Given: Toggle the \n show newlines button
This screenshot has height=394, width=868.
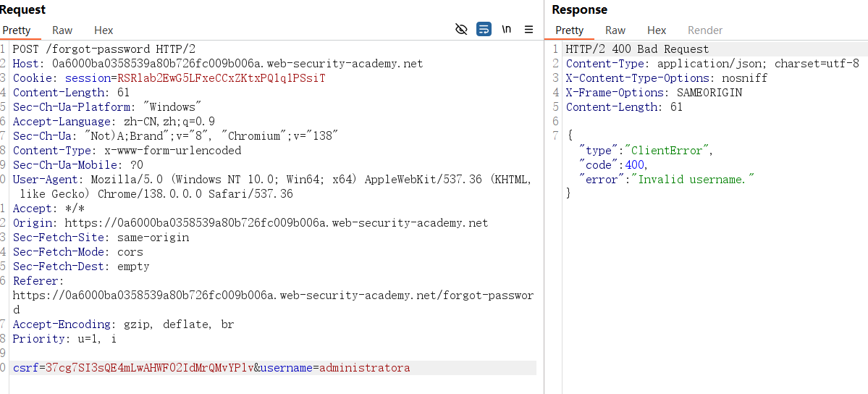Looking at the screenshot, I should (507, 30).
